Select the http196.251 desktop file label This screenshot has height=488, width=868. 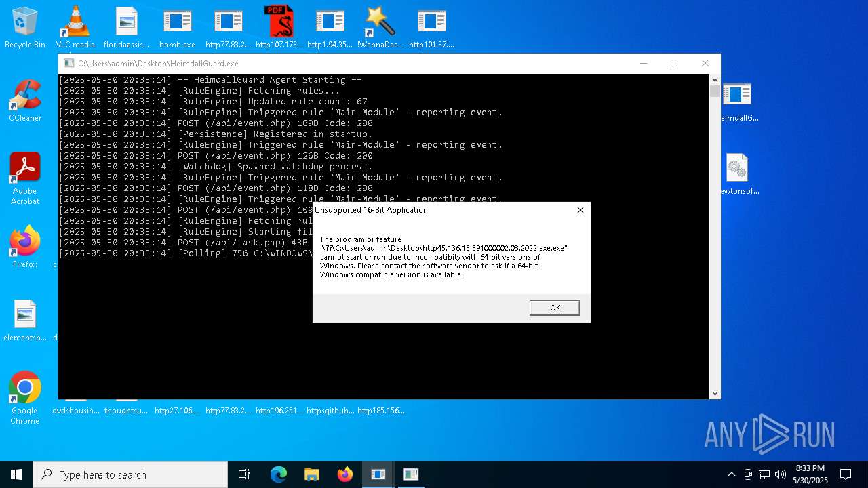point(279,411)
